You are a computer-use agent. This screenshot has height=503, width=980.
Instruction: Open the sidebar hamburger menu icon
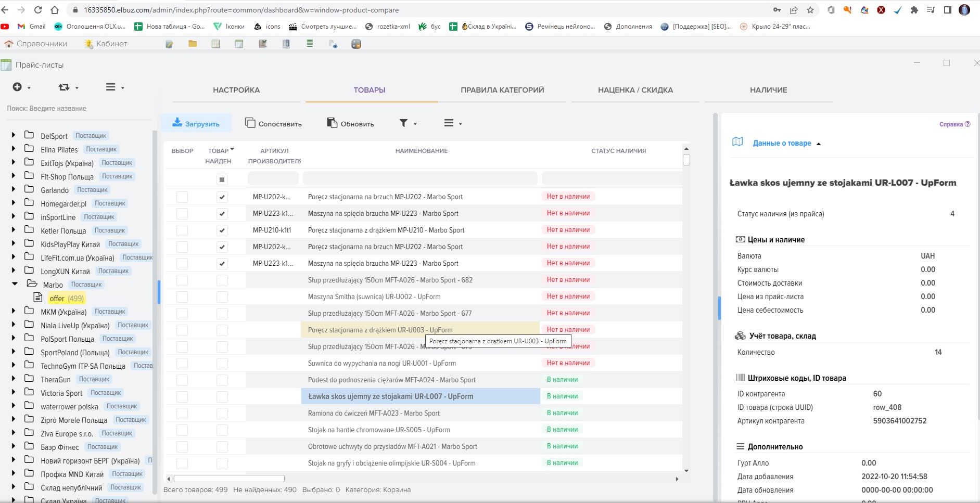[x=110, y=87]
